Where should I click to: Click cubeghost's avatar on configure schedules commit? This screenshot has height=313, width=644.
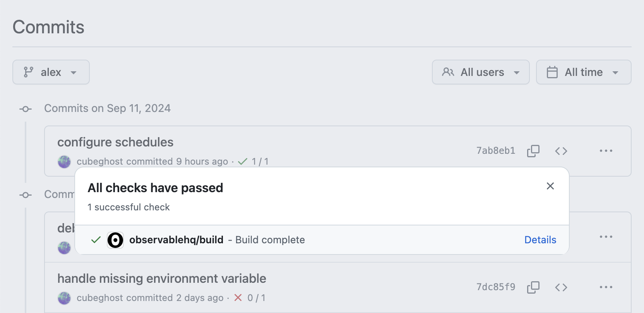[64, 162]
